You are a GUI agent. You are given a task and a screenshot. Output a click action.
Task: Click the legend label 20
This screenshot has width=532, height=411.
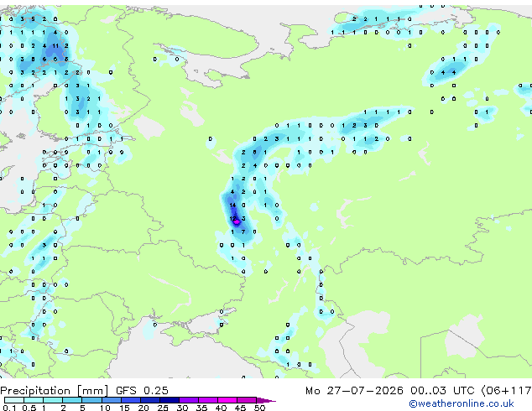[x=143, y=408]
